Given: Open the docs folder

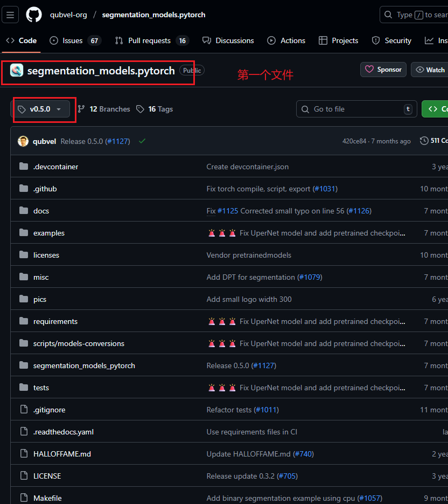Looking at the screenshot, I should pyautogui.click(x=41, y=211).
